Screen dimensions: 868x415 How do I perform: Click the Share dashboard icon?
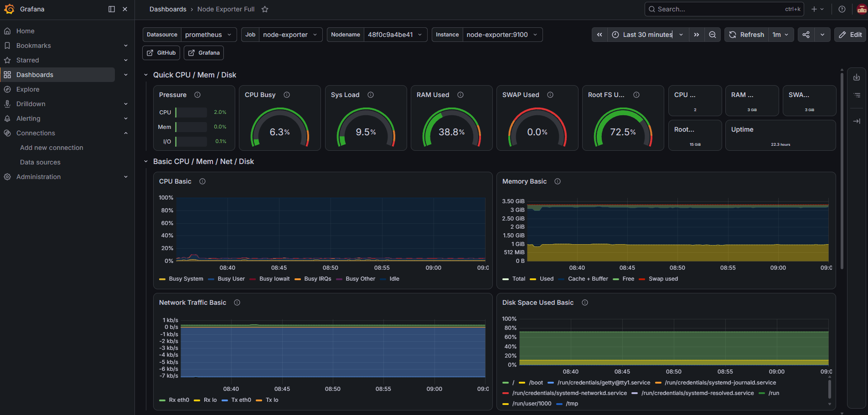pos(806,35)
